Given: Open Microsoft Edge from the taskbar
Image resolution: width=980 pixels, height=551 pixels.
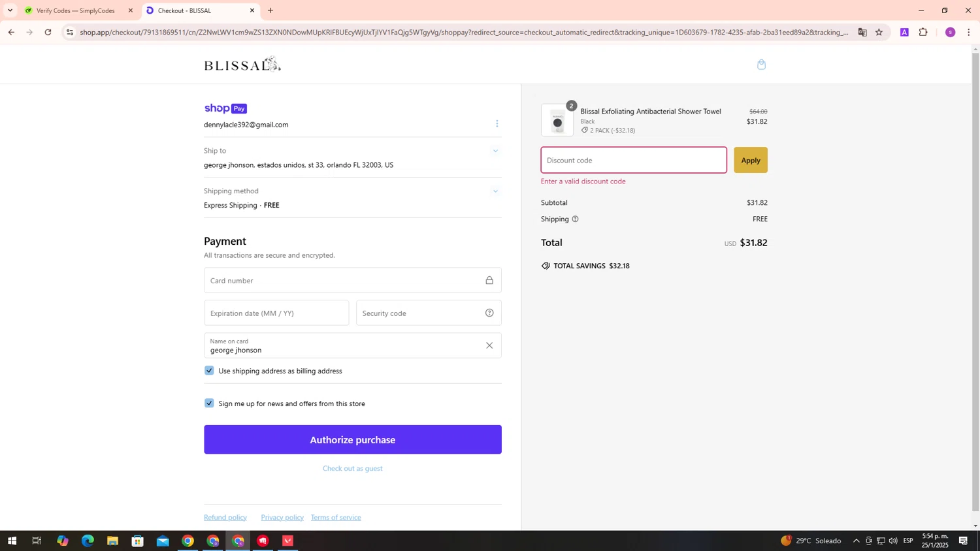Looking at the screenshot, I should (x=88, y=541).
